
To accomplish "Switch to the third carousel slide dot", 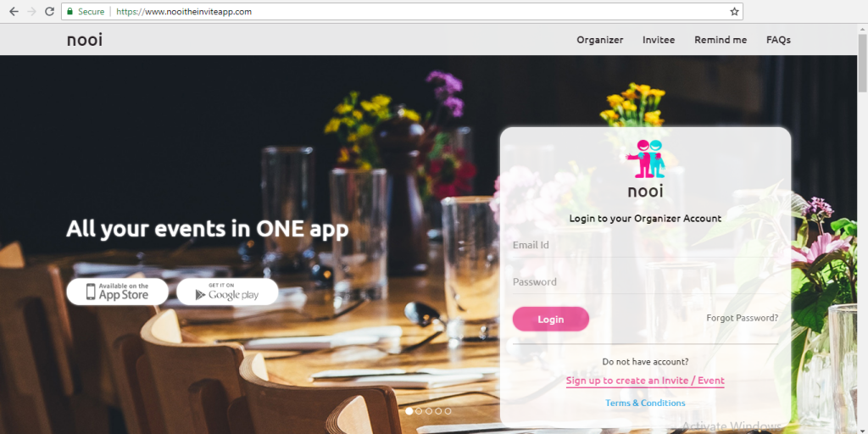I will tap(428, 411).
